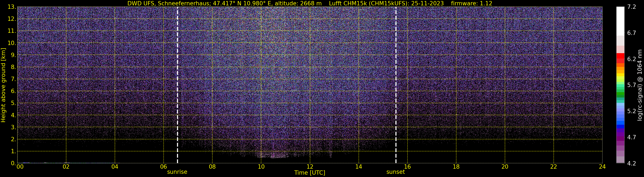Screen dimensions: 644x177
Task: Click the colorbar value '7.2'
Action: click(632, 7)
